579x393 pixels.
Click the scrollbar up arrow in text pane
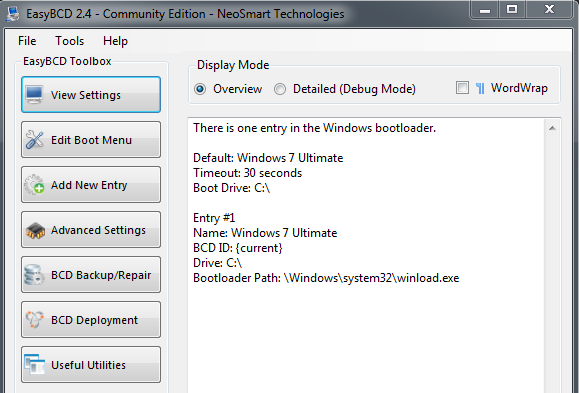552,128
